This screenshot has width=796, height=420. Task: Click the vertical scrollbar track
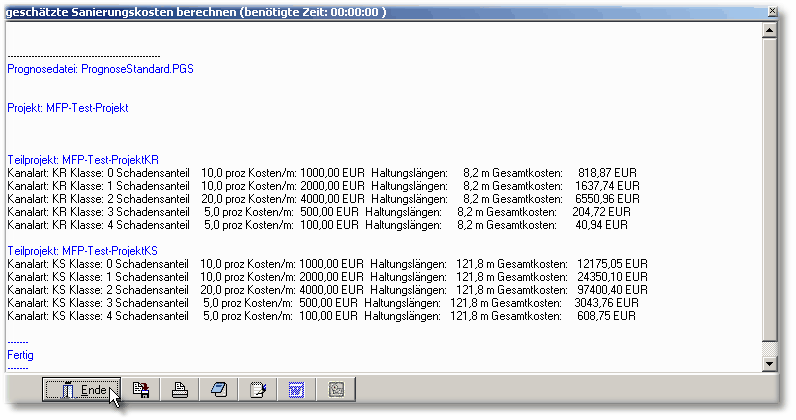770,200
